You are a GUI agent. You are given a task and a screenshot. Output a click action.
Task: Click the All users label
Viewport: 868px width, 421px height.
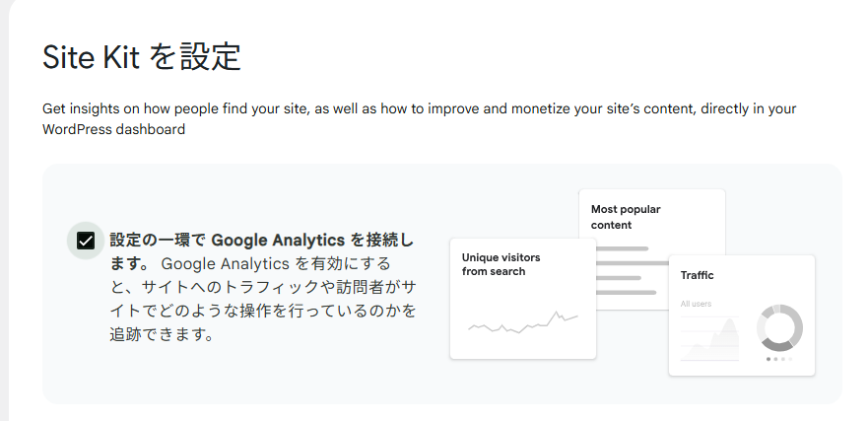click(x=696, y=304)
